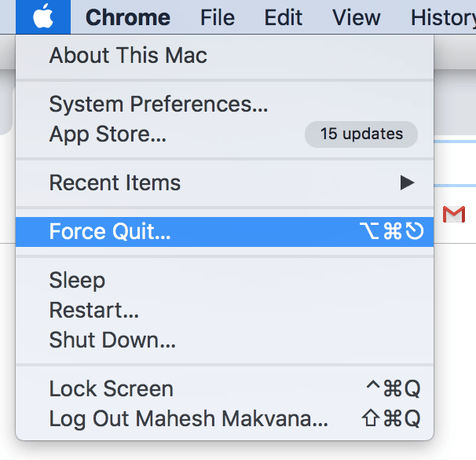Image resolution: width=476 pixels, height=460 pixels.
Task: Expand the Recent Items submenu arrow
Action: click(408, 182)
